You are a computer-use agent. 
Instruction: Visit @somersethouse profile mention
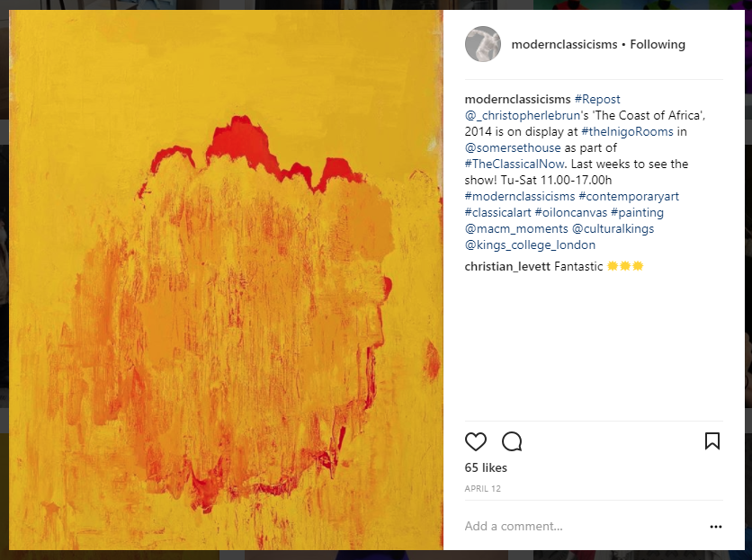pos(513,147)
